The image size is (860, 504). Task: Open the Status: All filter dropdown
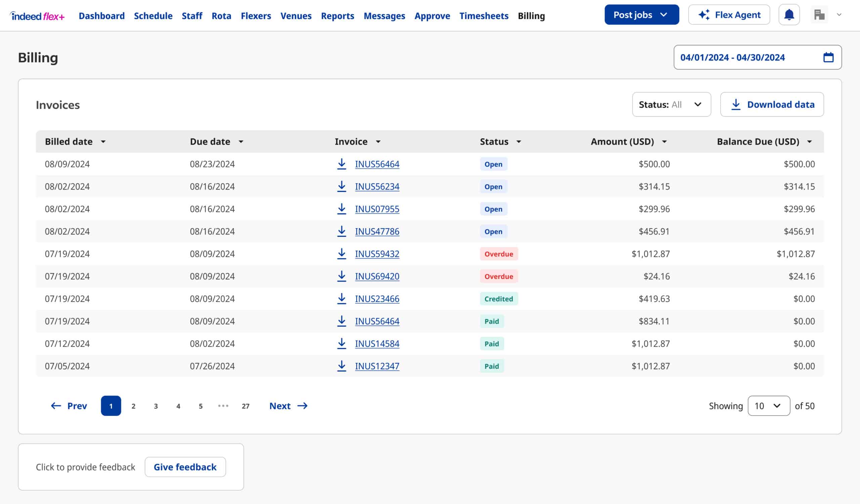[x=671, y=104]
